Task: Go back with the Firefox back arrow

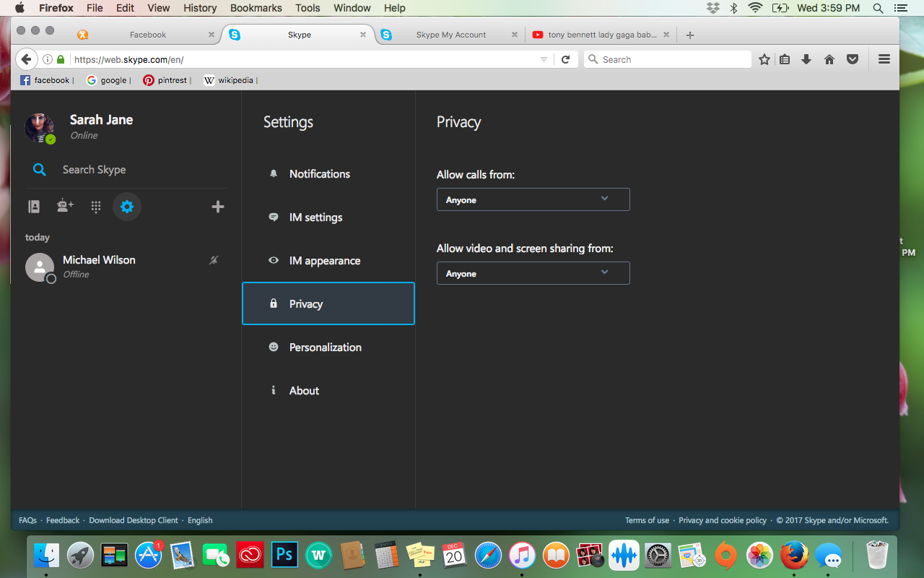Action: 27,59
